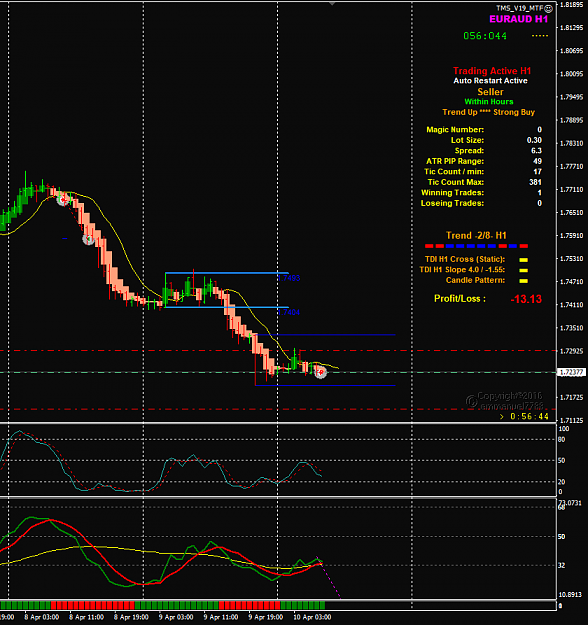Click the yellow 0:56:44 candle countdown timer
This screenshot has height=625, width=588.
point(529,417)
